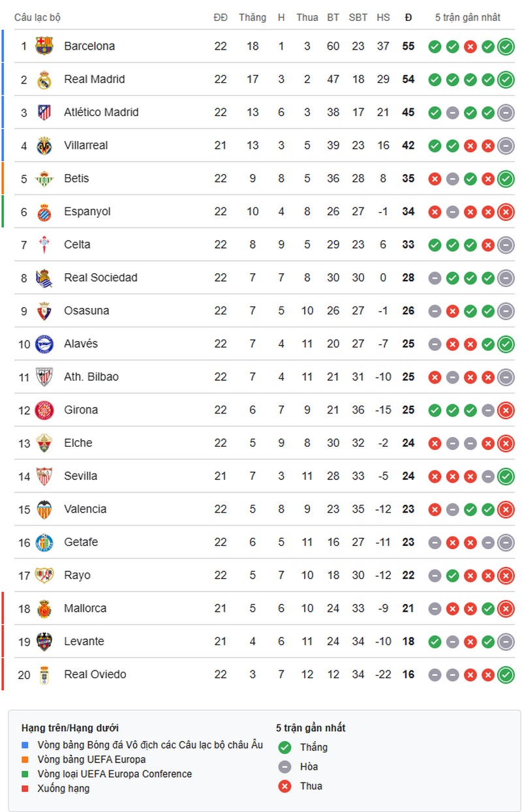Click the Real Oviedo club badge
The width and height of the screenshot is (522, 812).
[44, 674]
